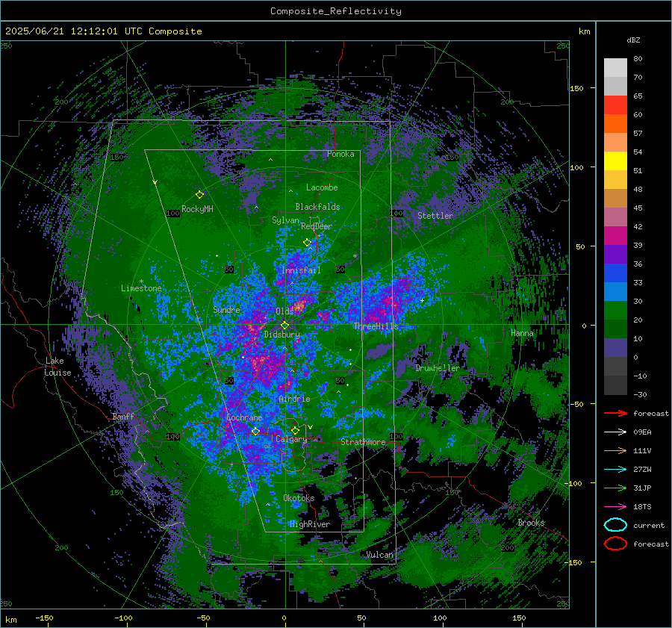The width and height of the screenshot is (672, 628).
Task: Click the Okotoks city label
Action: (x=299, y=498)
